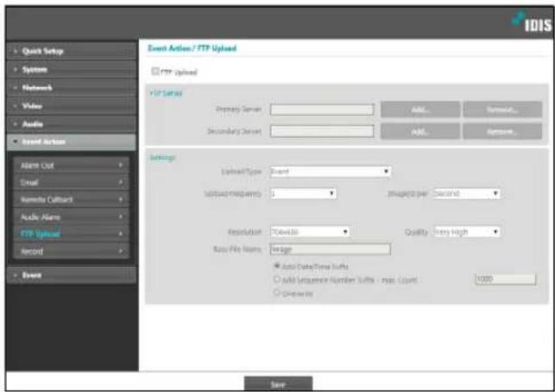Click the Primary Server field

(321, 110)
